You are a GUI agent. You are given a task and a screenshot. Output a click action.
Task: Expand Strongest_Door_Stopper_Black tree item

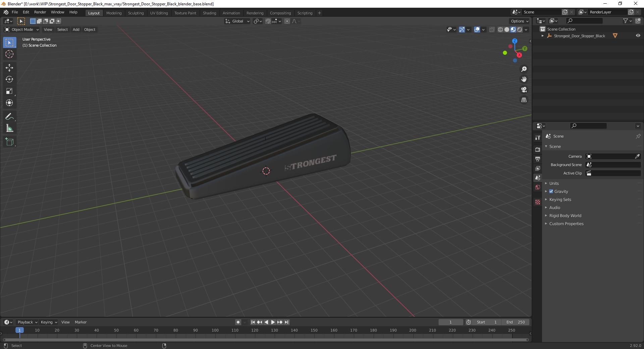[x=542, y=36]
